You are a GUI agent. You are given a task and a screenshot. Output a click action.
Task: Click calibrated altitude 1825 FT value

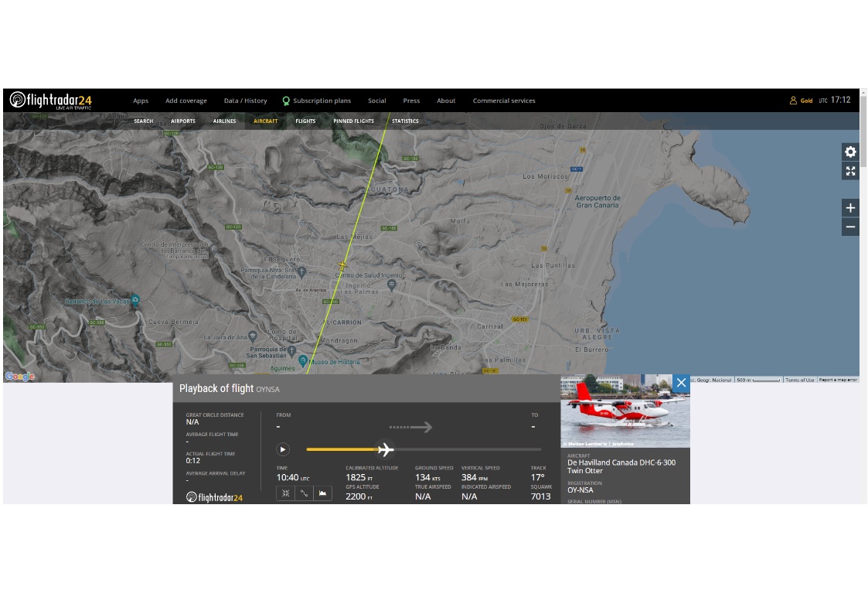click(x=359, y=477)
